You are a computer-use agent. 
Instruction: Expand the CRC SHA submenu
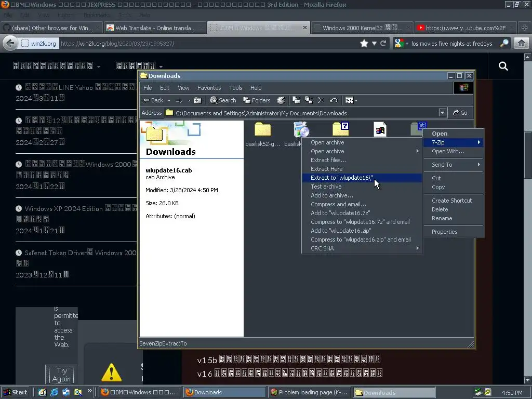tap(417, 248)
